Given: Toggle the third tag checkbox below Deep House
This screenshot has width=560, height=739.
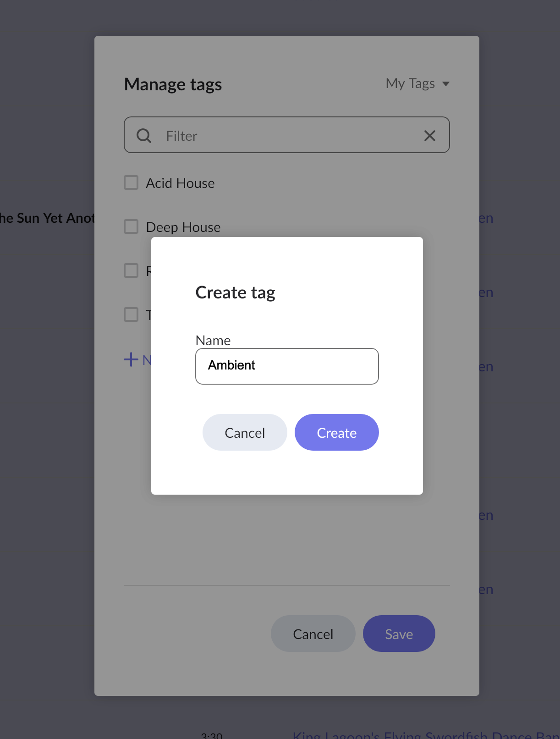Looking at the screenshot, I should [131, 270].
